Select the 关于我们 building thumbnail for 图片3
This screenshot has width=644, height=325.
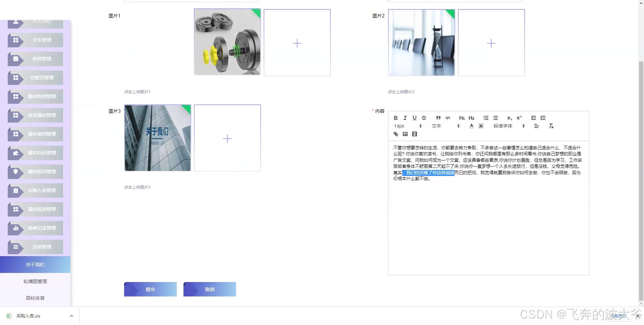(x=158, y=138)
